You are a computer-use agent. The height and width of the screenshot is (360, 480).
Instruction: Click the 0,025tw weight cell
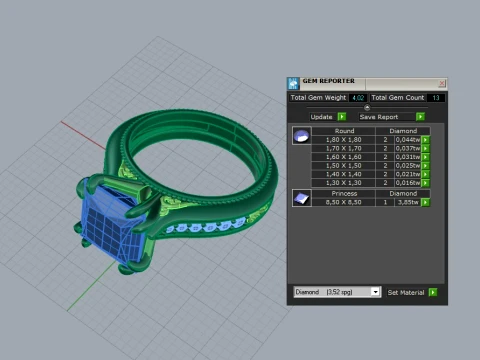tap(408, 166)
